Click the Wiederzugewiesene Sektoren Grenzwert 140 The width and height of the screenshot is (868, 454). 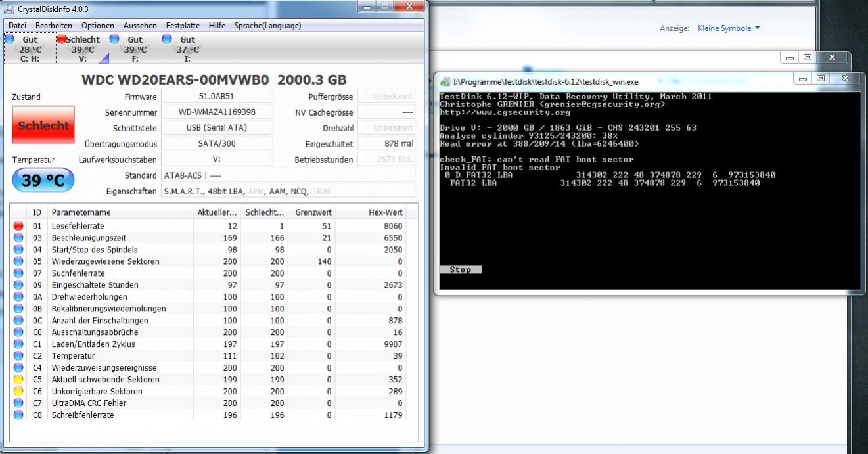[323, 261]
